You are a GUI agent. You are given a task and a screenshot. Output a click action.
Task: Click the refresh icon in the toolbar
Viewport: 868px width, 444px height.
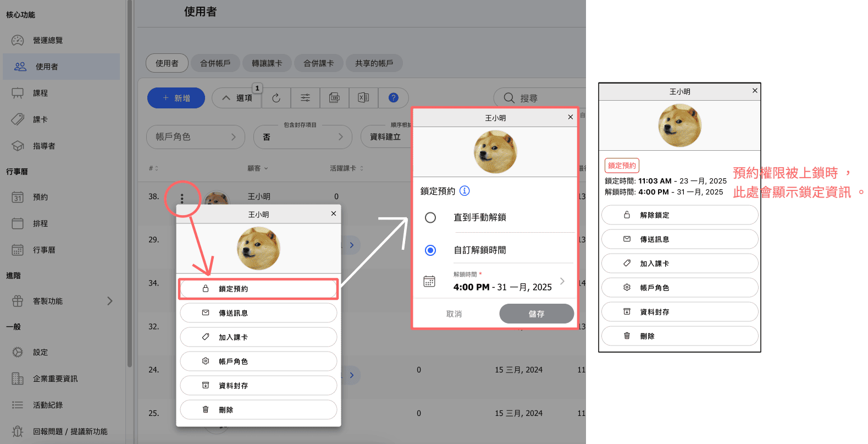[276, 98]
